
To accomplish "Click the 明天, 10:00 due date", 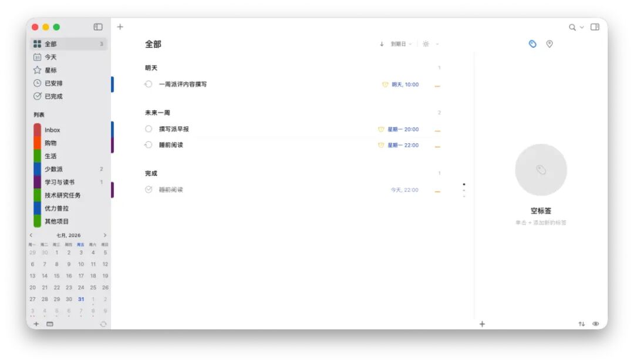I will (x=405, y=85).
